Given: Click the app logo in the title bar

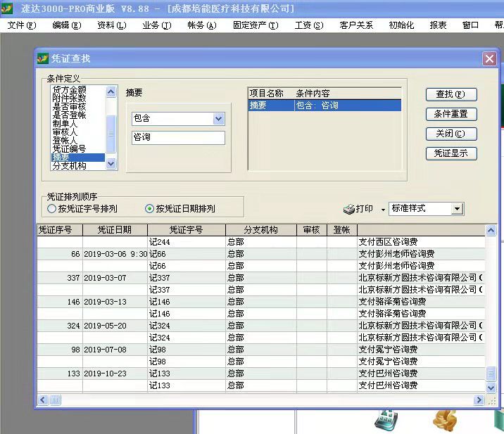Looking at the screenshot, I should point(7,8).
